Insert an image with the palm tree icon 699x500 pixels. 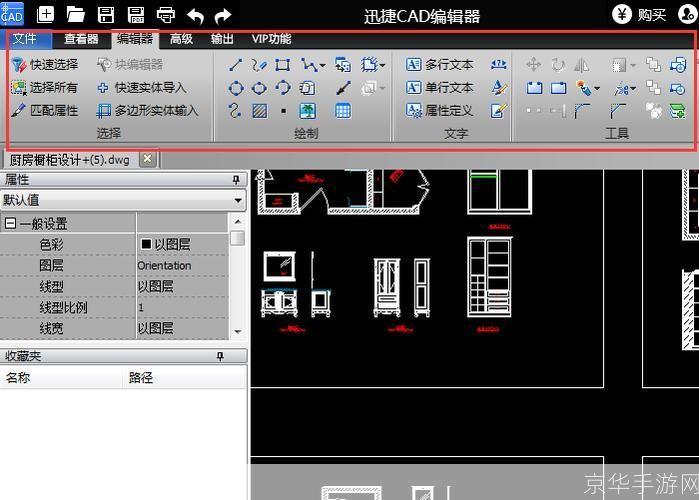pyautogui.click(x=307, y=111)
